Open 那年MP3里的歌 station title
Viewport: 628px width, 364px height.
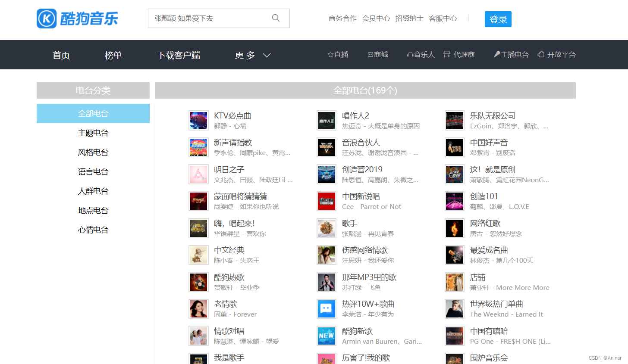[369, 277]
